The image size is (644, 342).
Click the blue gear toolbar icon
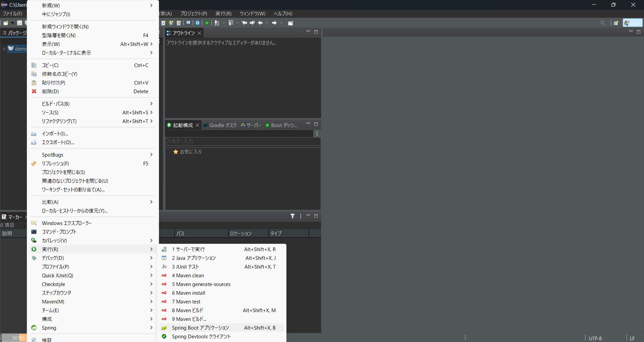point(198,23)
